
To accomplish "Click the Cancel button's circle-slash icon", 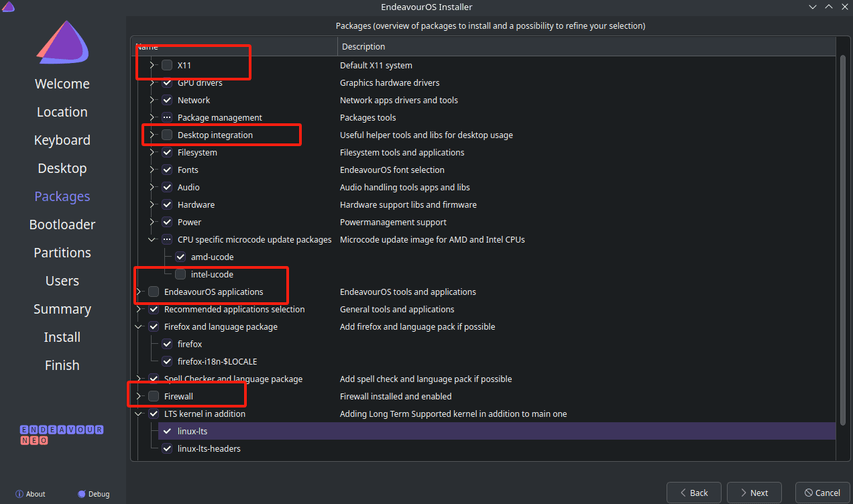I will tap(809, 493).
